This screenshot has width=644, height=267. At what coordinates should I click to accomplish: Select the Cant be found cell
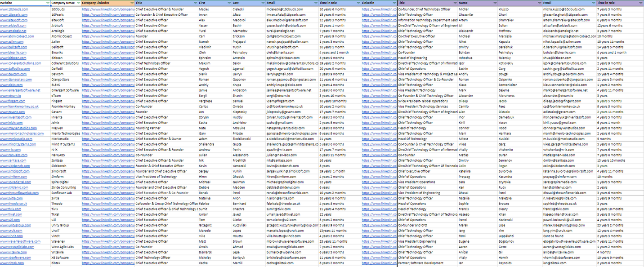569,236
